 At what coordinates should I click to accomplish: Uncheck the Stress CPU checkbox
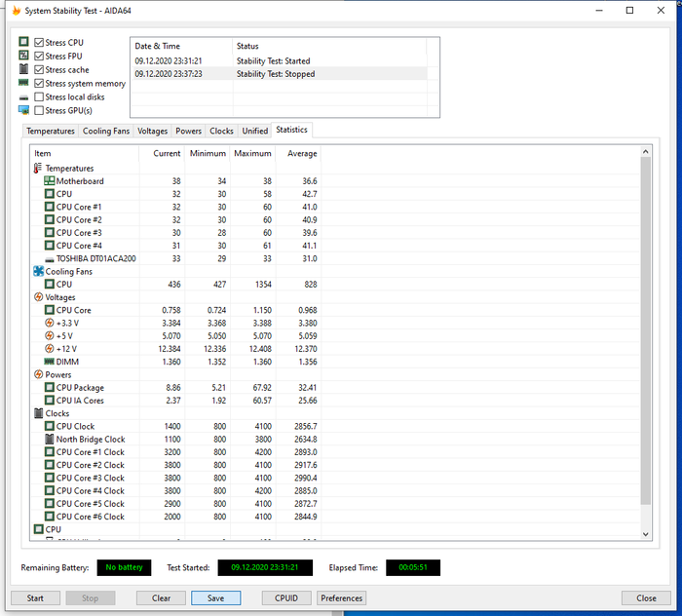coord(39,42)
